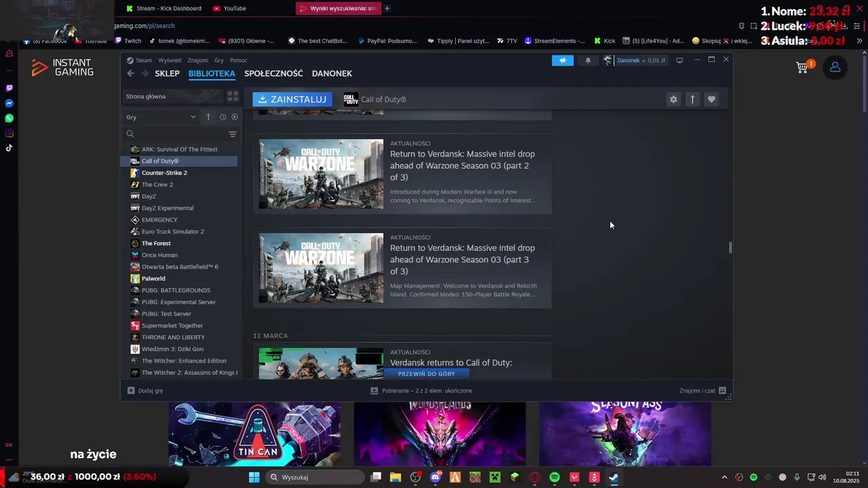The width and height of the screenshot is (868, 488).
Task: Click Spotify icon in Windows taskbar
Action: click(x=555, y=477)
